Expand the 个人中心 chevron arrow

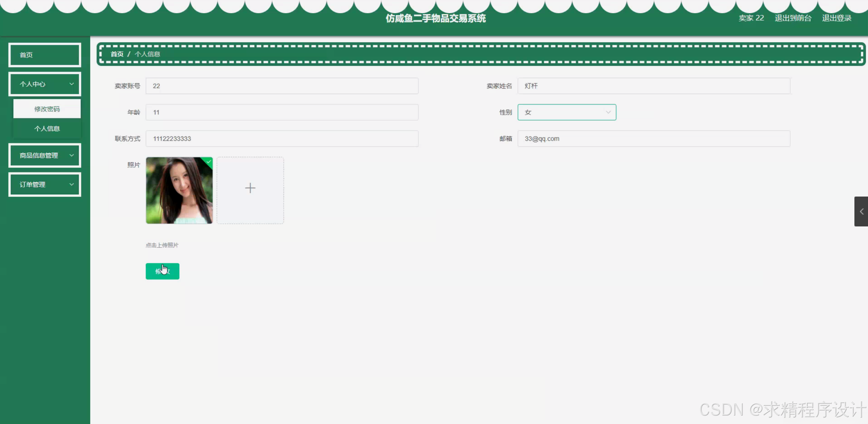(71, 84)
